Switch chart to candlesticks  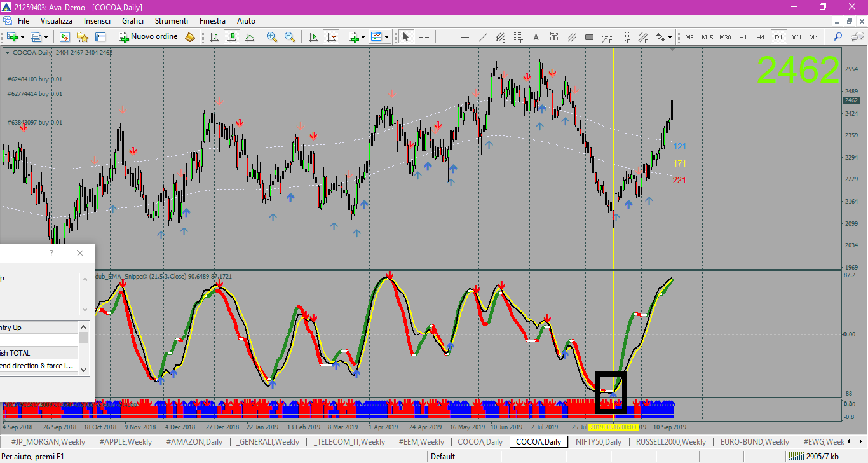pyautogui.click(x=232, y=37)
